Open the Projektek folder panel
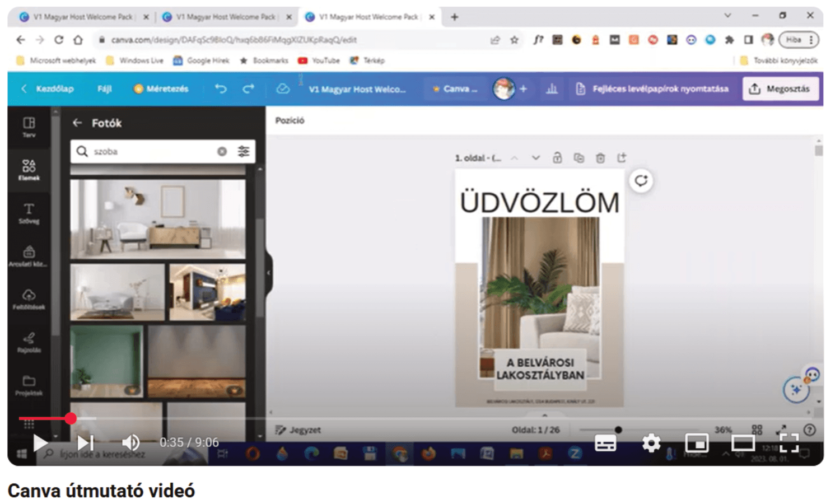The image size is (840, 504). click(x=29, y=385)
